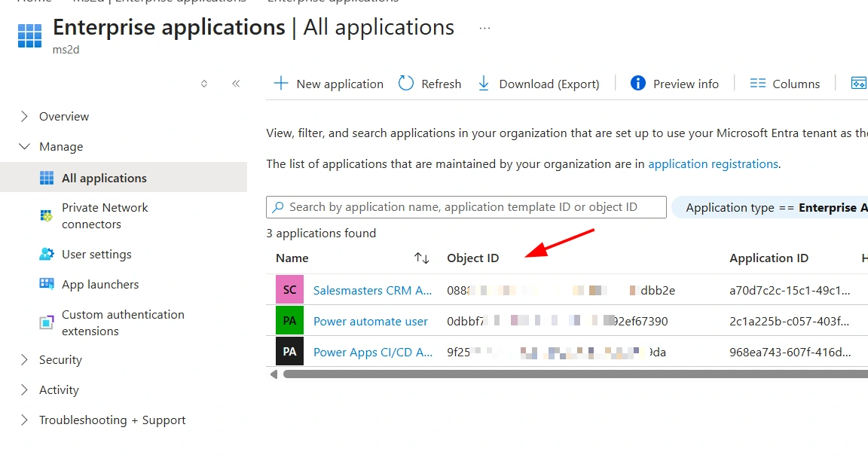Click the Application ID column header

click(769, 258)
